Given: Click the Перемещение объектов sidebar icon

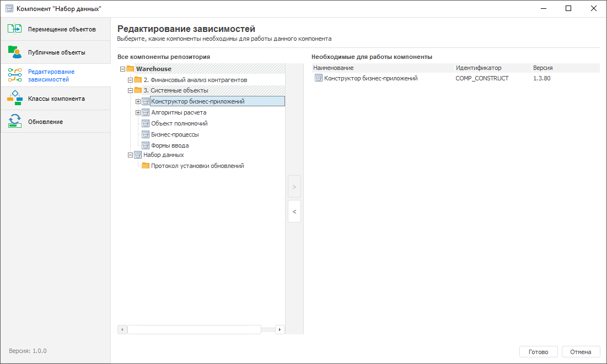Looking at the screenshot, I should pos(15,29).
